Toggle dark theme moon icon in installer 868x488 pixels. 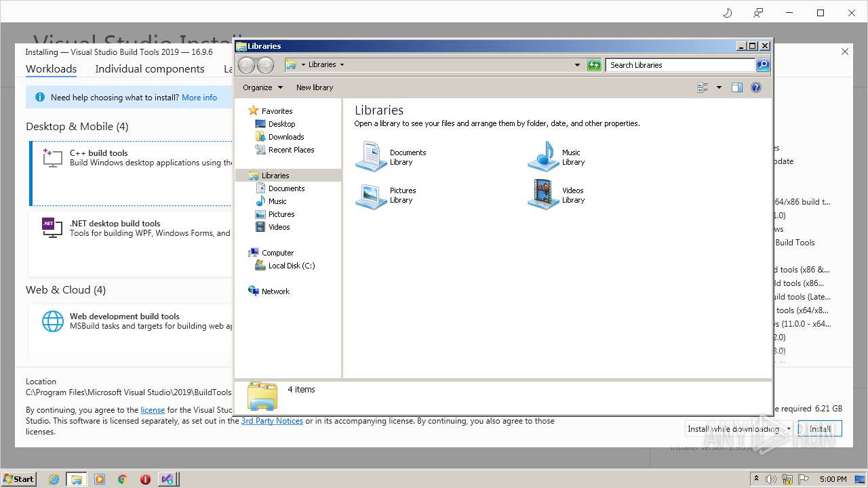[x=727, y=13]
